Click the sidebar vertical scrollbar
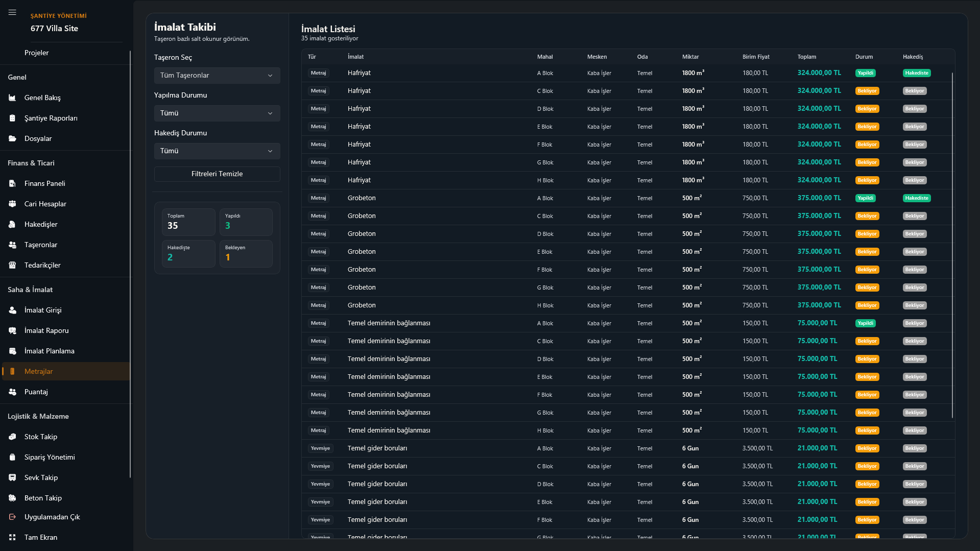Screen dimensions: 980x551 [130, 265]
